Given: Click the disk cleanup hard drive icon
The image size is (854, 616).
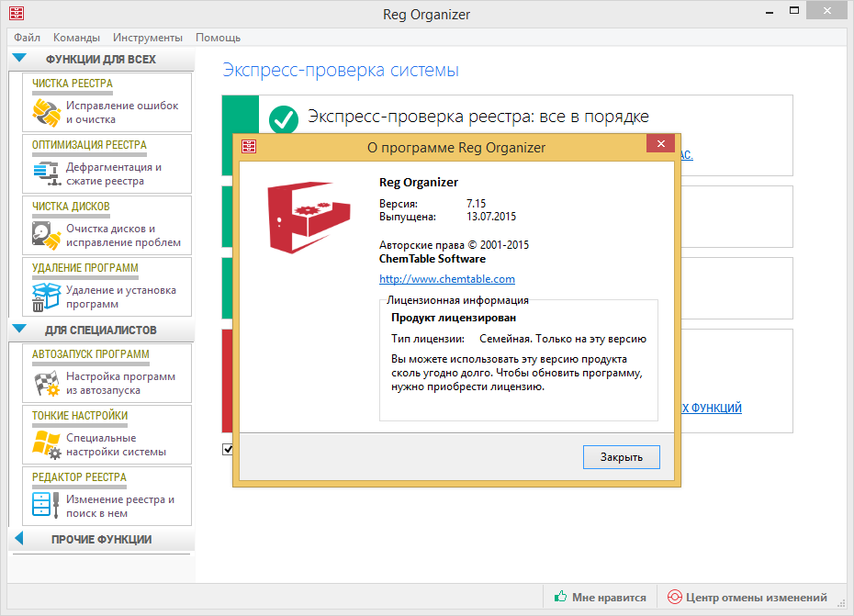Looking at the screenshot, I should pos(45,235).
